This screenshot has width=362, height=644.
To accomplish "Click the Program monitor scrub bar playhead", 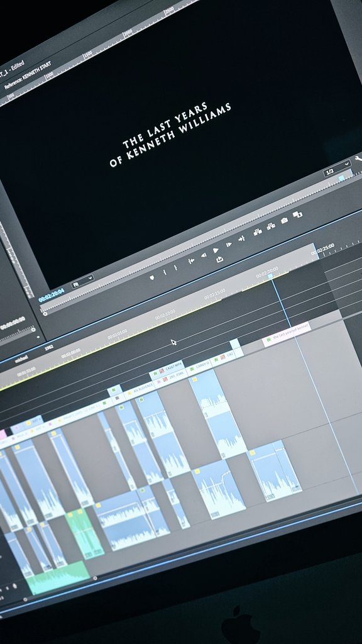I will tap(341, 178).
